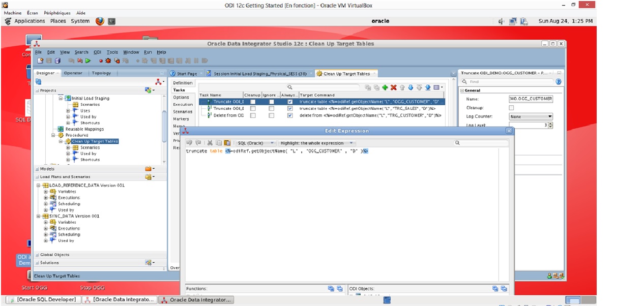The image size is (644, 306).
Task: Click the terminal launcher in top panel
Action: (111, 21)
